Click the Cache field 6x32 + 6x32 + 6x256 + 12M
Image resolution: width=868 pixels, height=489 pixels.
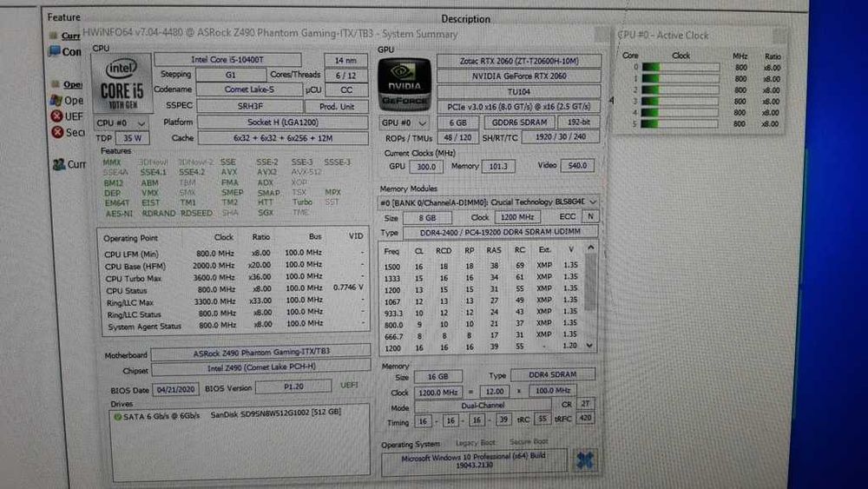point(283,138)
